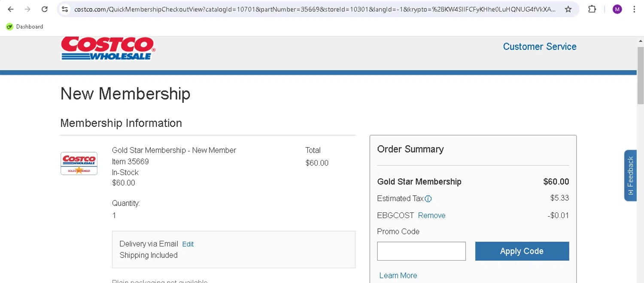644x283 pixels.
Task: Open the Learn More link
Action: tap(398, 276)
